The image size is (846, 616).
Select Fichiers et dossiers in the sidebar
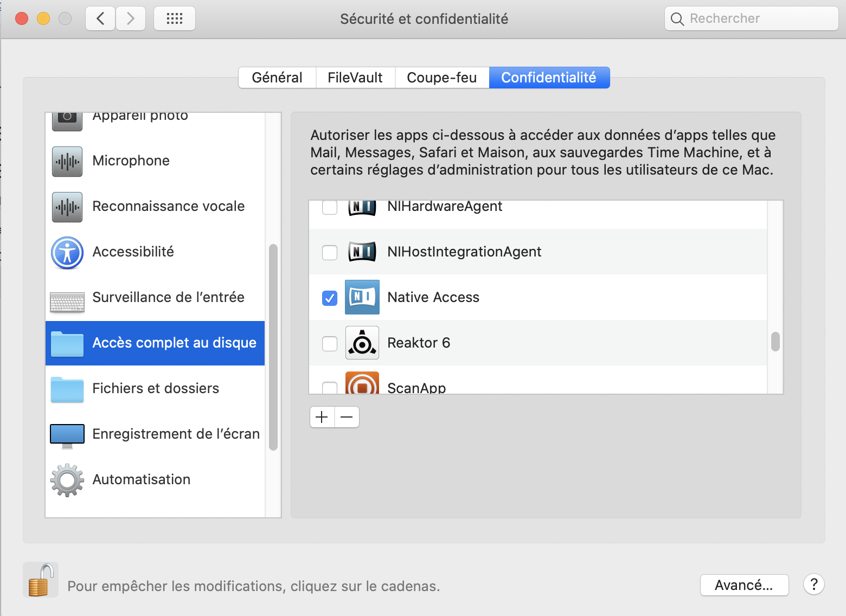click(156, 389)
